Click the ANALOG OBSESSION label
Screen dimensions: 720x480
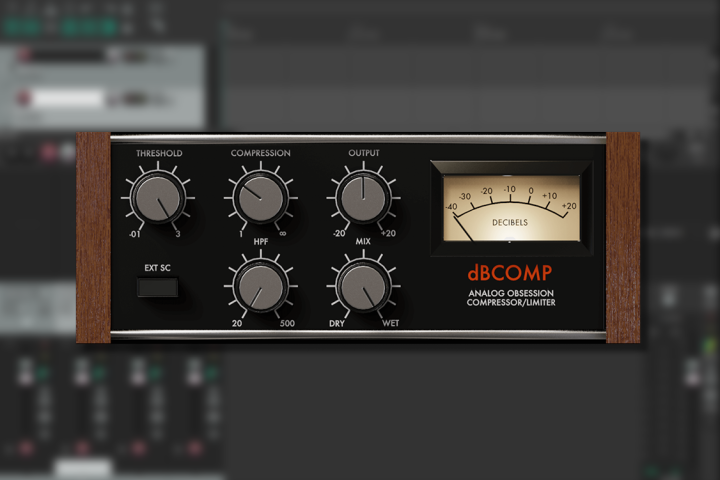point(511,293)
